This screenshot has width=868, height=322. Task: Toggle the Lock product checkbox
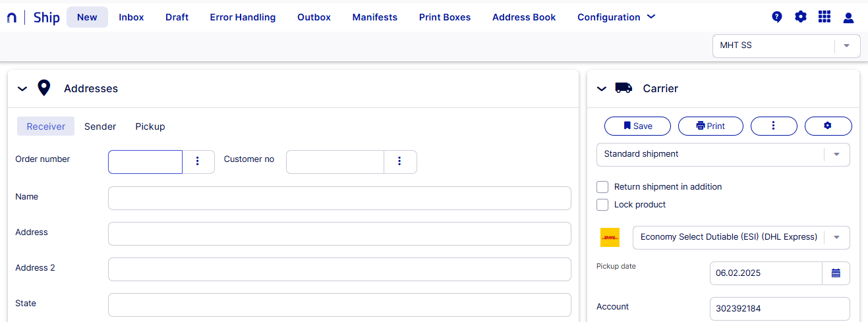(x=602, y=205)
